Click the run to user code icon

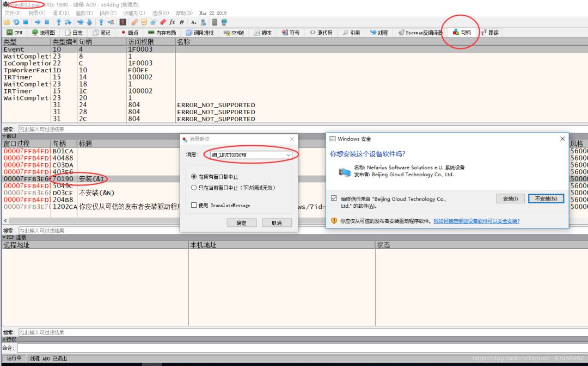(x=111, y=22)
